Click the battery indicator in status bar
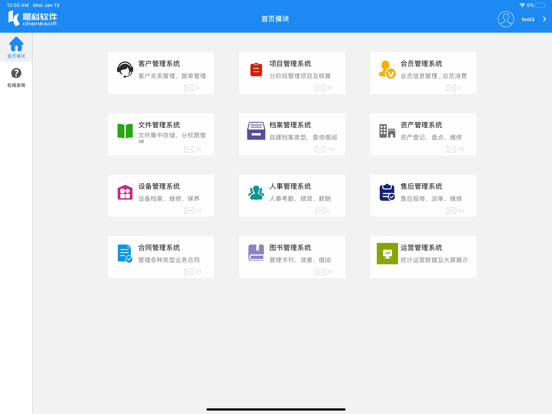Screen dimensions: 552x414 click(540, 5)
